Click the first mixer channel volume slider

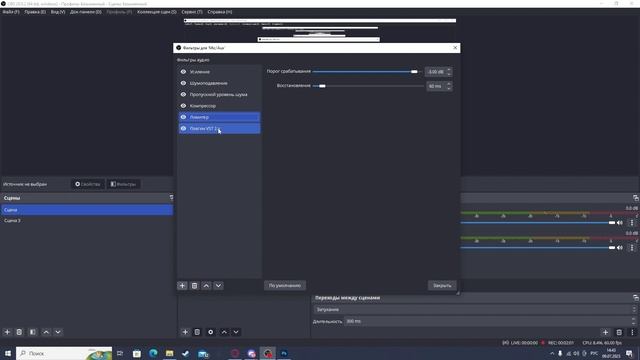coord(538,223)
